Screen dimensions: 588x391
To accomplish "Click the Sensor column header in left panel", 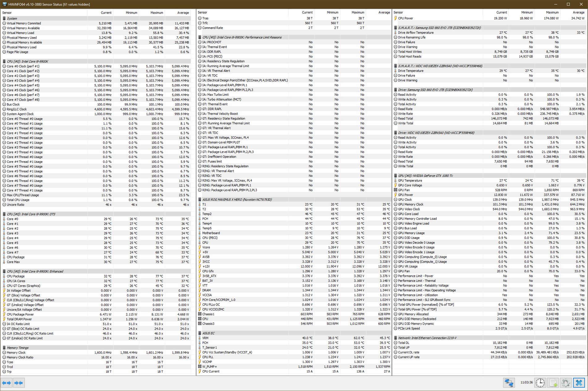I will [x=44, y=13].
